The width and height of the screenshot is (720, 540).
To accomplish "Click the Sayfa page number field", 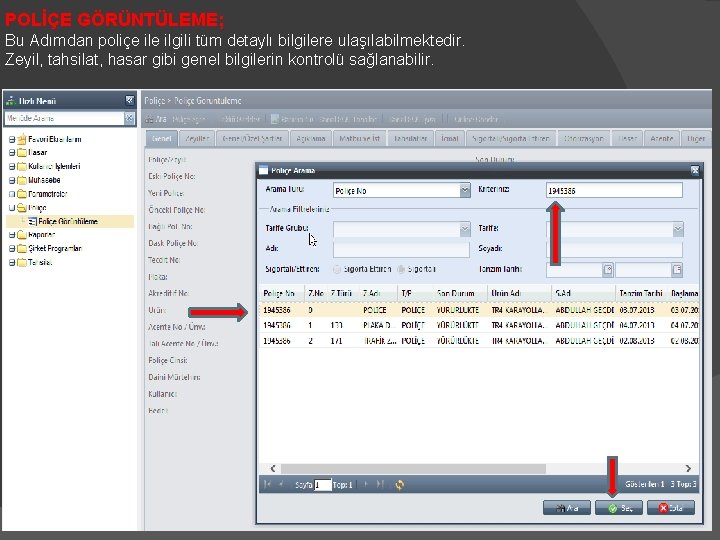I will tap(322, 484).
